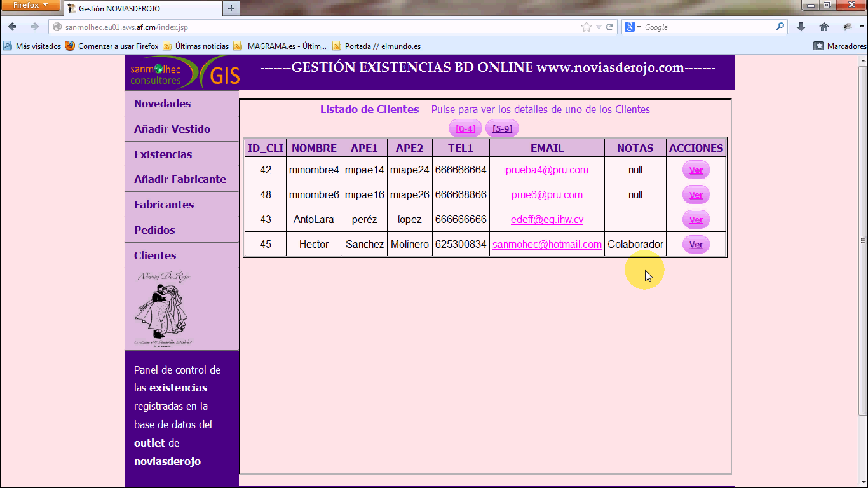Click the browser Back arrow button
This screenshot has height=488, width=868.
[x=12, y=27]
